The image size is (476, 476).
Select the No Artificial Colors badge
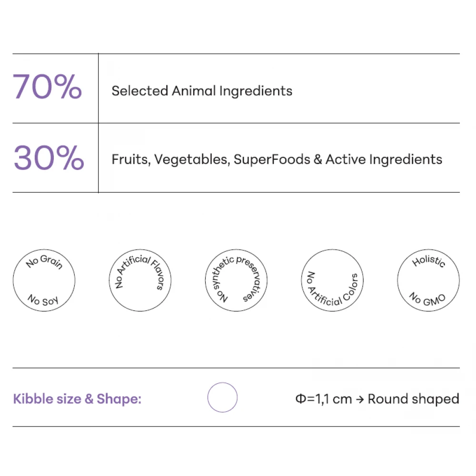point(333,280)
